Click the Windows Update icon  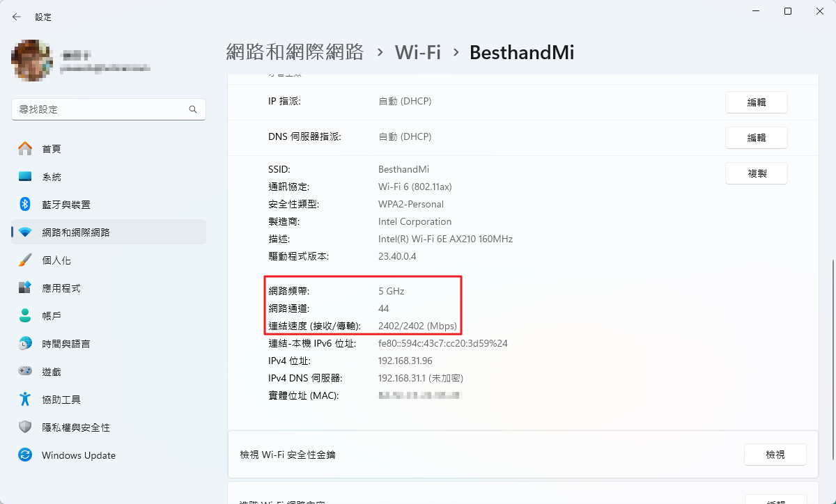25,455
